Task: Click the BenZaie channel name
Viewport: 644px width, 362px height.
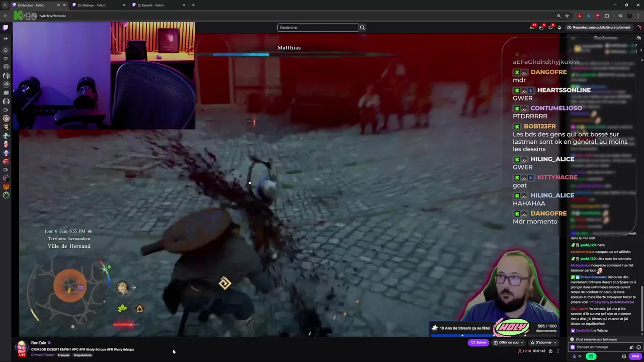Action: (39, 343)
